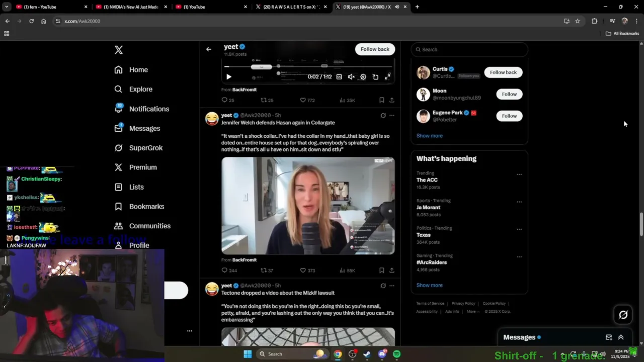Like the post with 373 likes

click(x=307, y=270)
